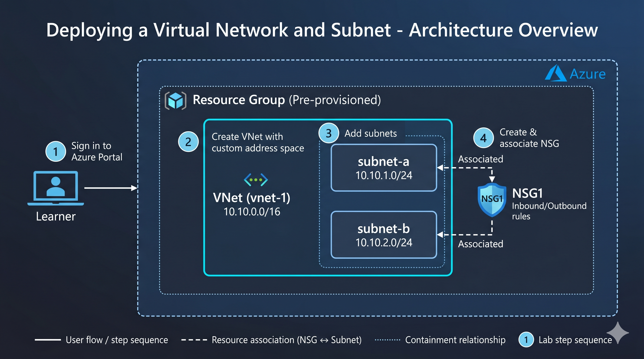Click the 'Resource Group (Pre-provisioned)' label
The width and height of the screenshot is (644, 359).
click(x=287, y=100)
